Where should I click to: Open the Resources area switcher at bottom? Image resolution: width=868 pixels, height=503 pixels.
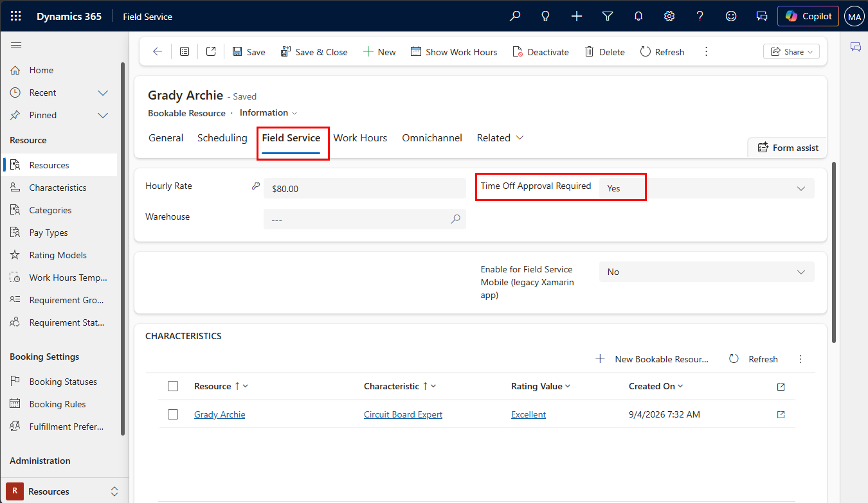pyautogui.click(x=63, y=491)
